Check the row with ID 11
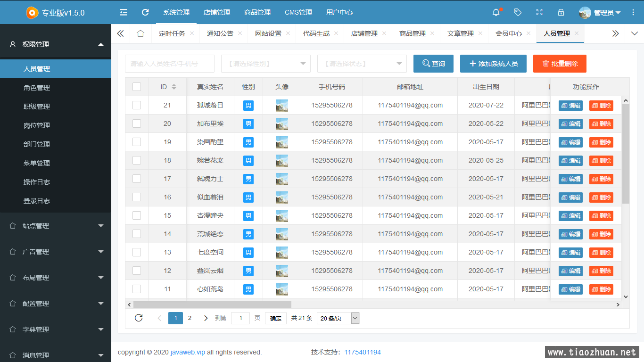 [137, 289]
